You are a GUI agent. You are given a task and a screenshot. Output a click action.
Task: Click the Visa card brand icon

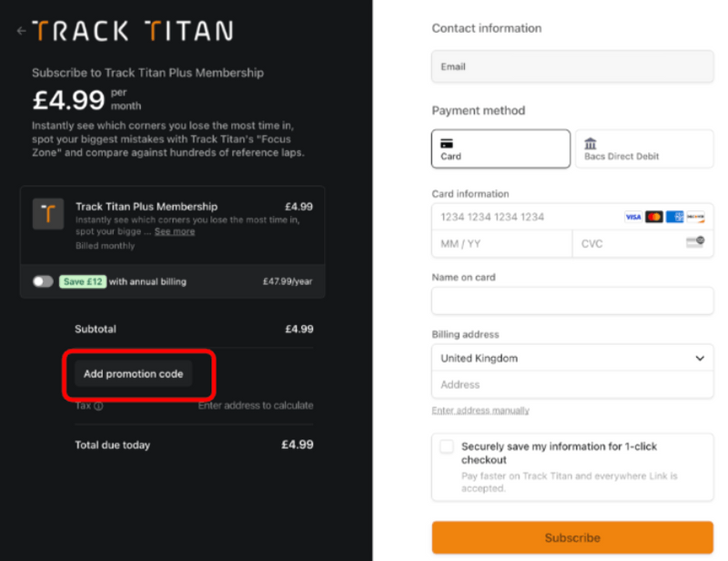[632, 216]
